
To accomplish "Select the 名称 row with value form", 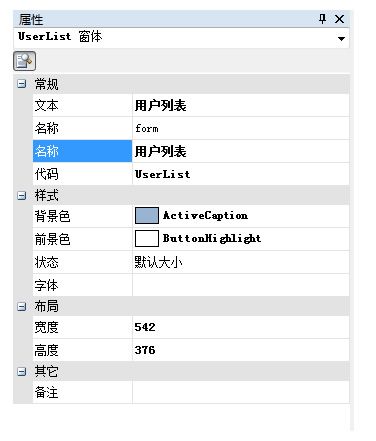I will click(x=191, y=128).
